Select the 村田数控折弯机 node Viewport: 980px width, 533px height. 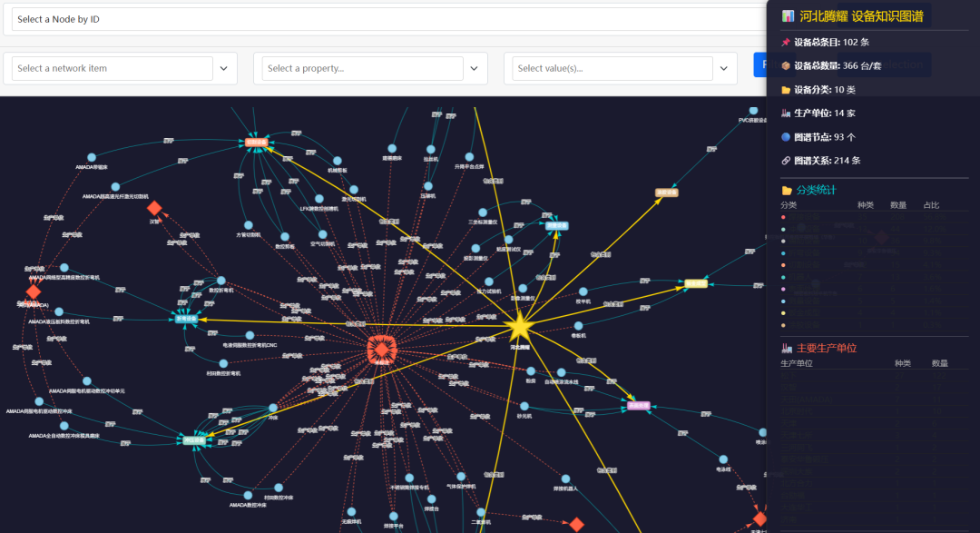[223, 363]
